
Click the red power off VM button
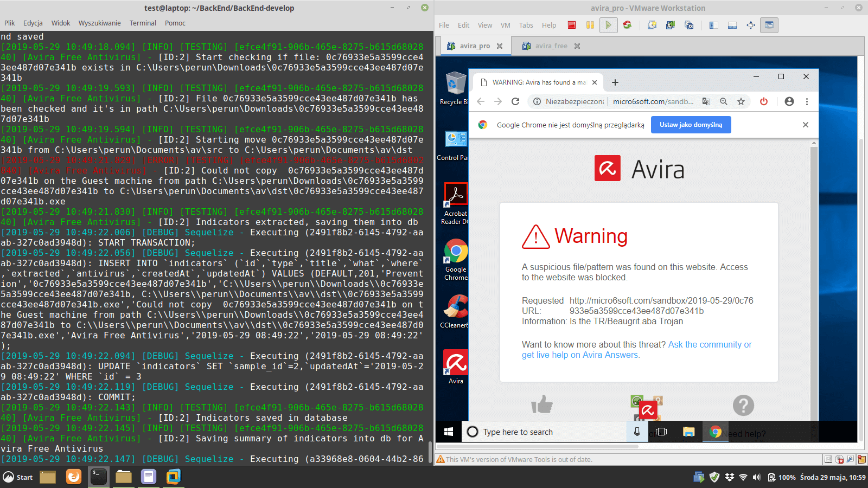[x=572, y=25]
